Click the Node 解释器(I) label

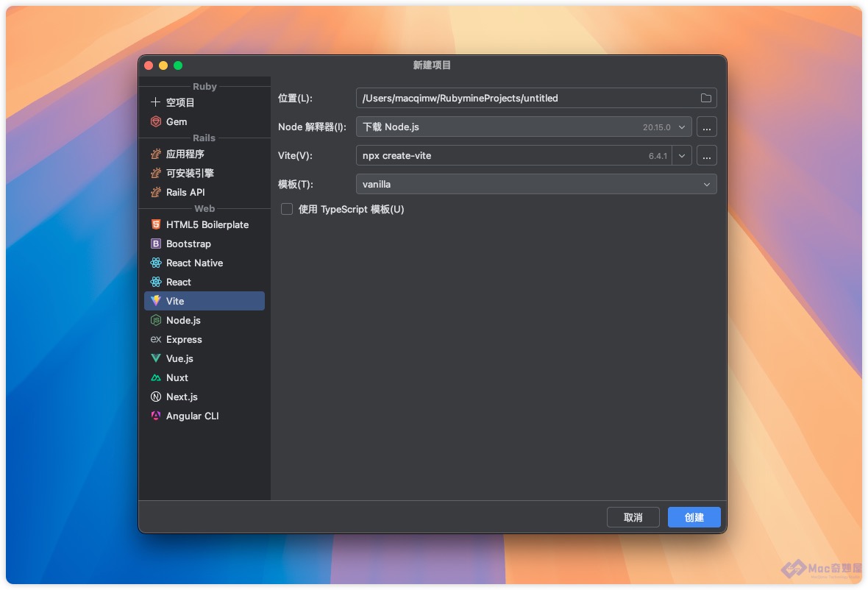point(312,127)
